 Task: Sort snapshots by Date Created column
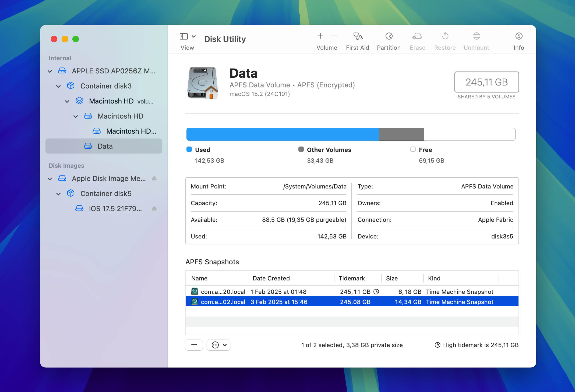[x=271, y=278]
